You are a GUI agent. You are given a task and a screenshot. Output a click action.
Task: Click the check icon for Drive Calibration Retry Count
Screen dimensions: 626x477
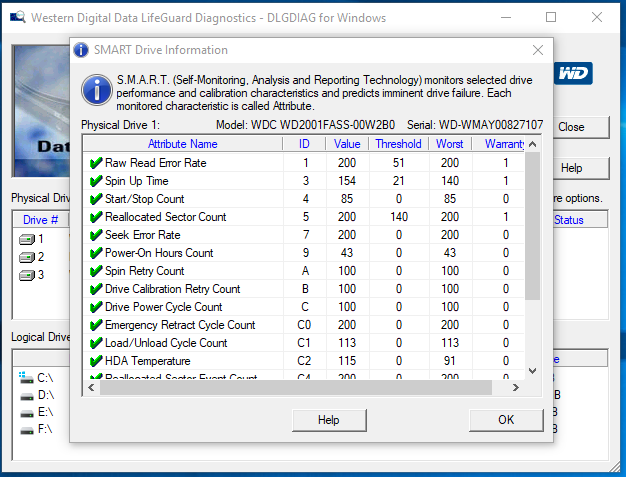pos(96,289)
